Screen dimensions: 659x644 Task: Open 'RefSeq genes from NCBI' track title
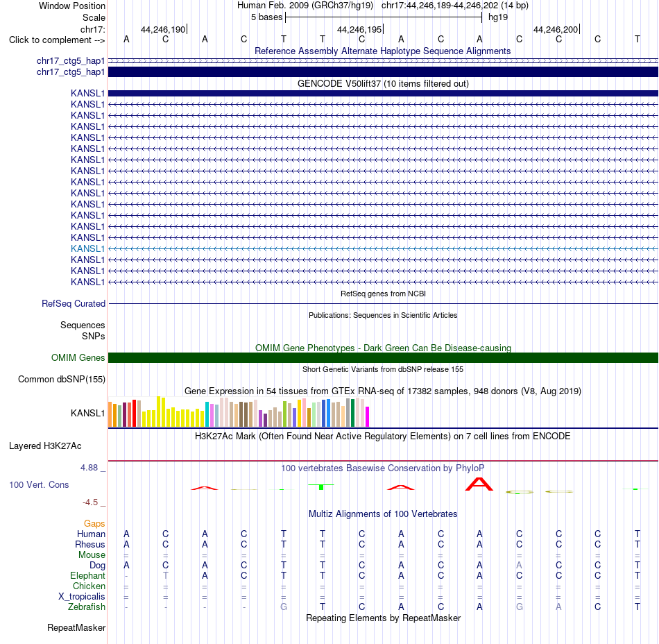pos(383,294)
